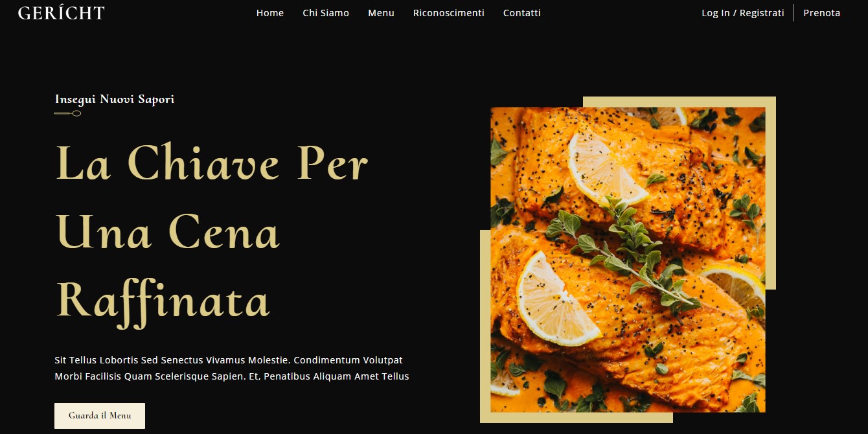Click the spoon divider icon under the tagline
This screenshot has width=868, height=434.
pos(68,113)
